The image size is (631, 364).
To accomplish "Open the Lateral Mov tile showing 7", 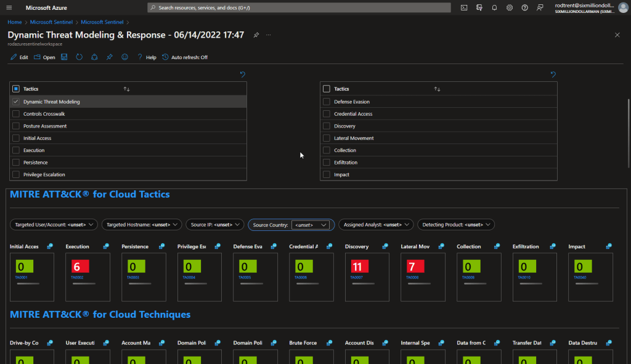I will tap(423, 277).
